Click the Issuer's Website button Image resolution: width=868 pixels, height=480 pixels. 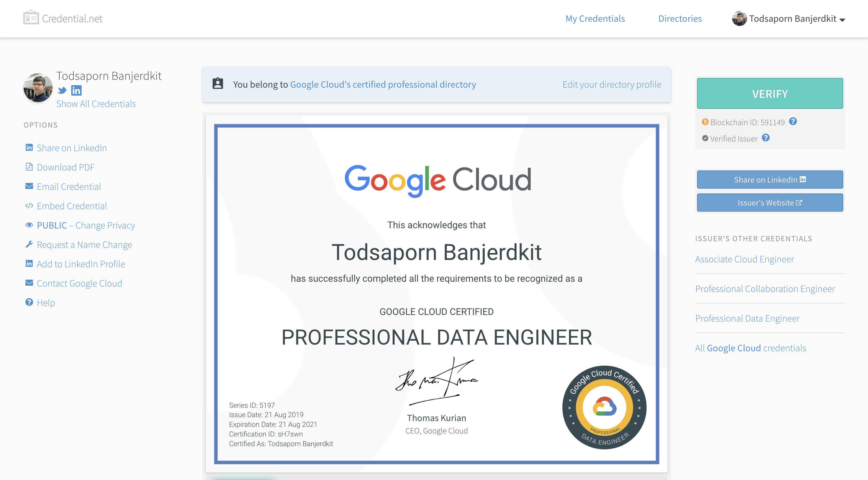(770, 203)
